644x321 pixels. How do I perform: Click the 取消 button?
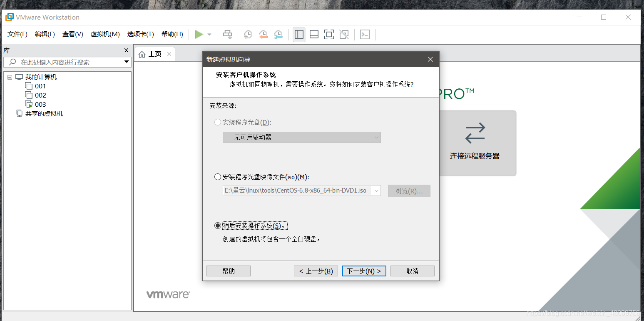(413, 271)
